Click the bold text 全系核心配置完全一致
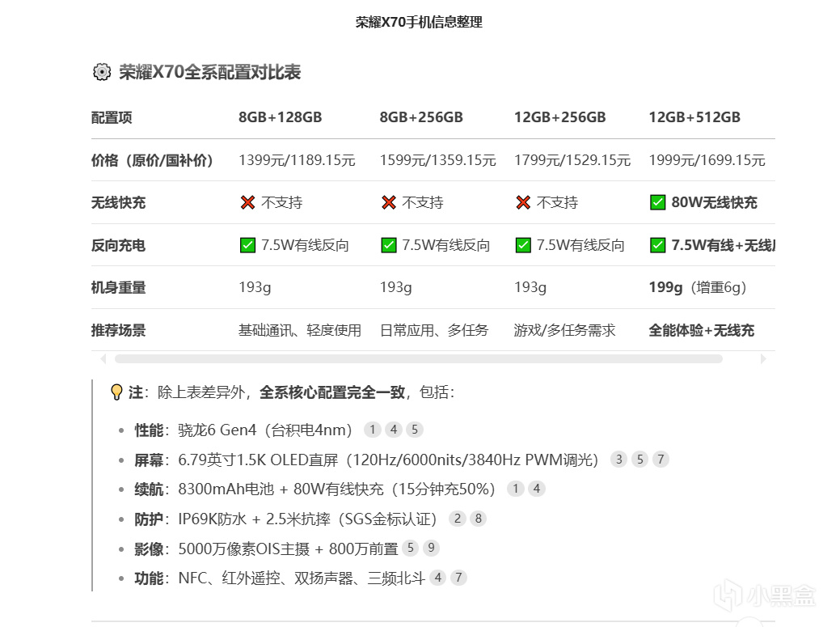Image resolution: width=840 pixels, height=627 pixels. [x=332, y=392]
